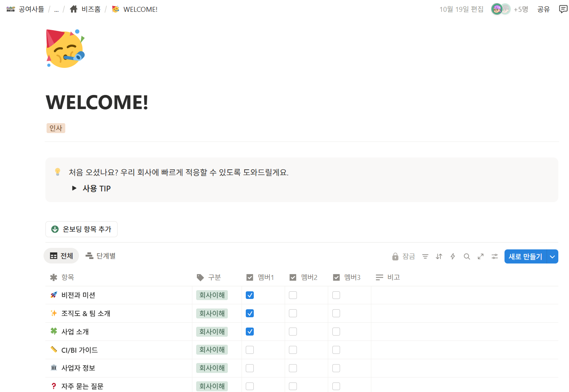This screenshot has width=569, height=392.
Task: Open the 새로 만들기 dropdown chevron
Action: coord(552,256)
